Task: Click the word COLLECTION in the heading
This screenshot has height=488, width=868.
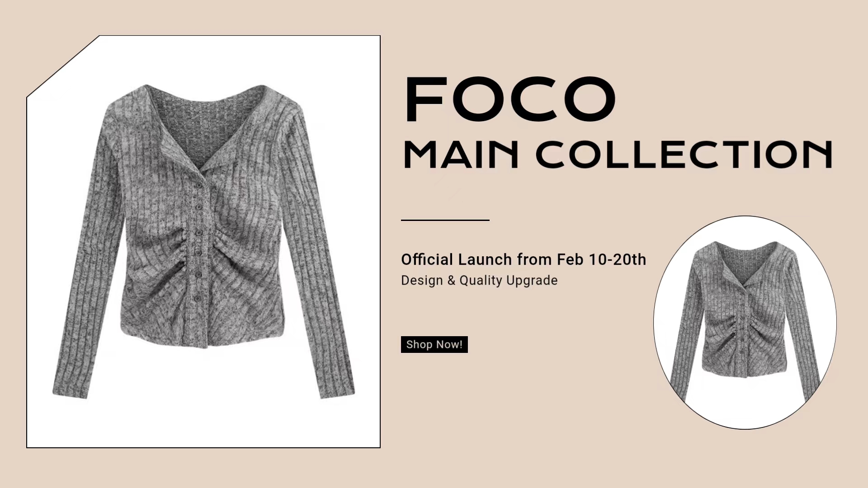Action: [684, 155]
